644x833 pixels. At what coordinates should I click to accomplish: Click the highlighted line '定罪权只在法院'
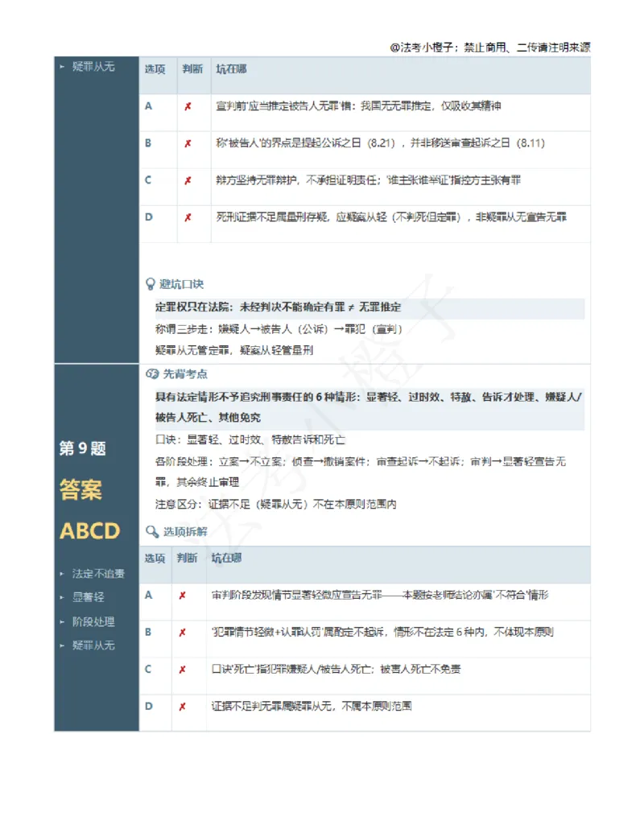tap(278, 307)
